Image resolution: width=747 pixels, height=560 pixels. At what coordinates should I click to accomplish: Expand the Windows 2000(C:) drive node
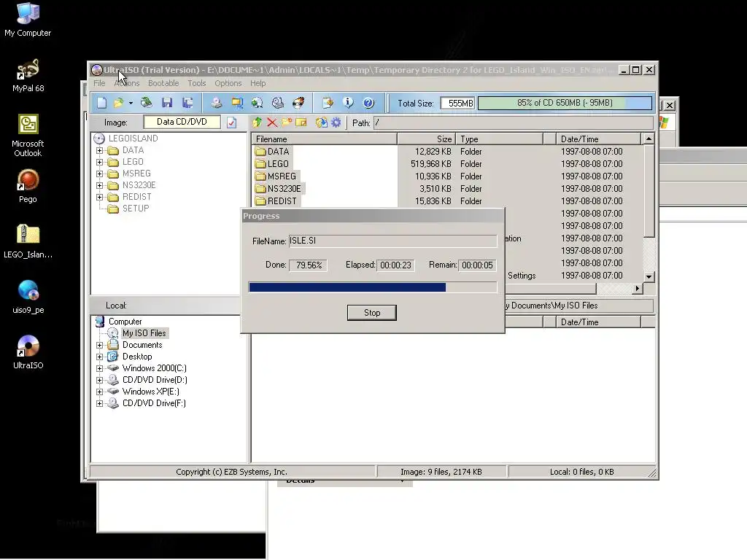[99, 368]
